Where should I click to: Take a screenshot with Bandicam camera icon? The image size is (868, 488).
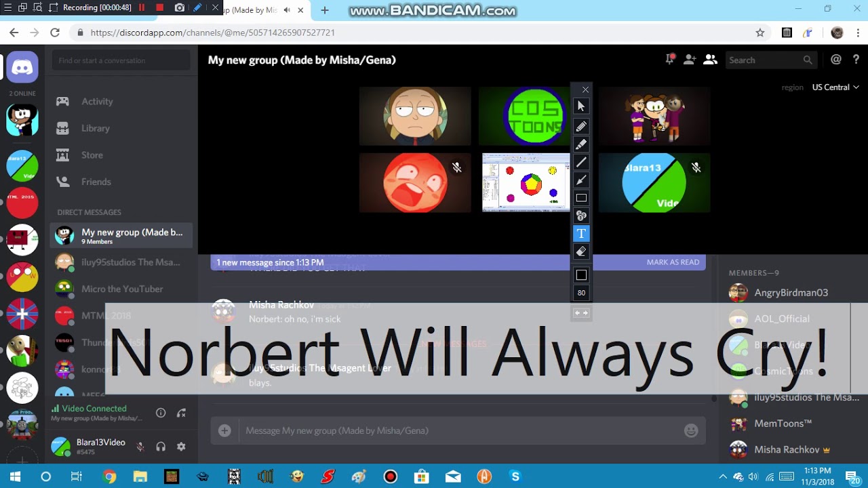(179, 7)
